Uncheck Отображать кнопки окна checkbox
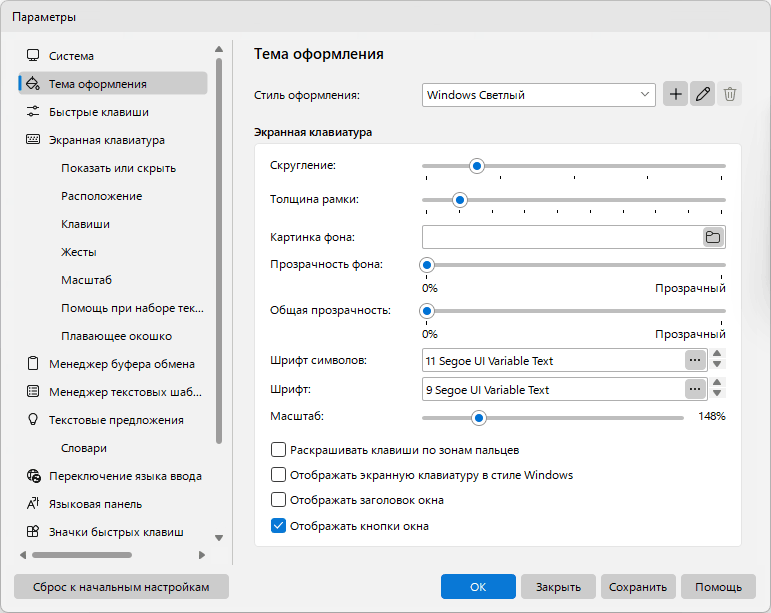 [x=278, y=526]
